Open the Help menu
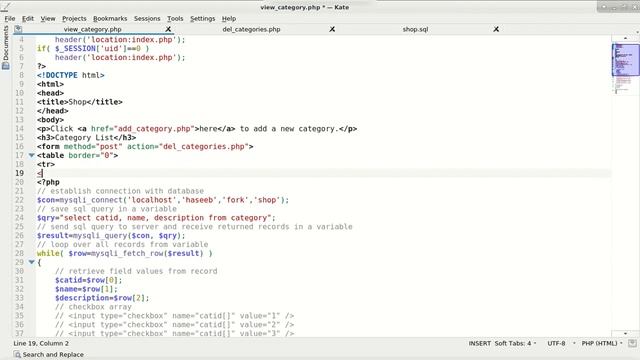The width and height of the screenshot is (640, 360). (229, 18)
